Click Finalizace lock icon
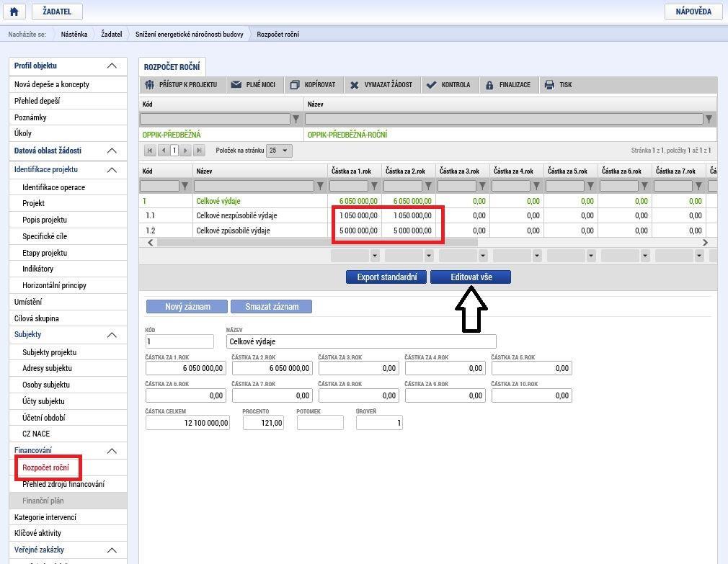The image size is (728, 564). 489,85
